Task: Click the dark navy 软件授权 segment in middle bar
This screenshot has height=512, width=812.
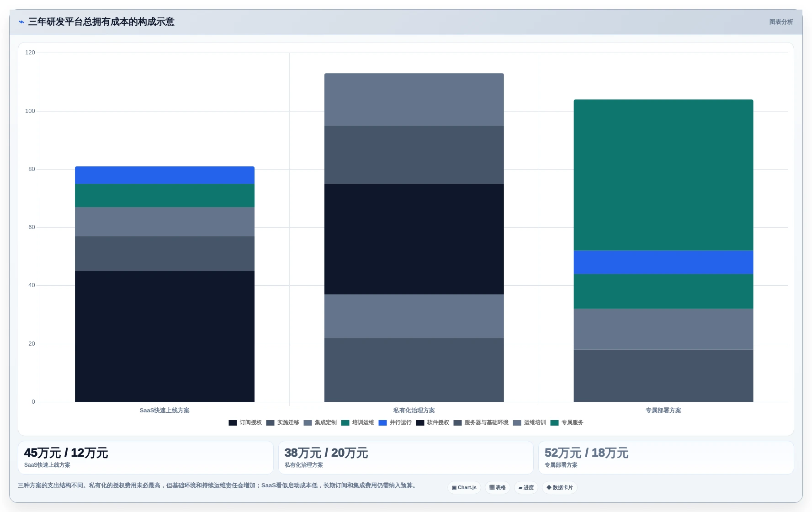Action: 414,239
